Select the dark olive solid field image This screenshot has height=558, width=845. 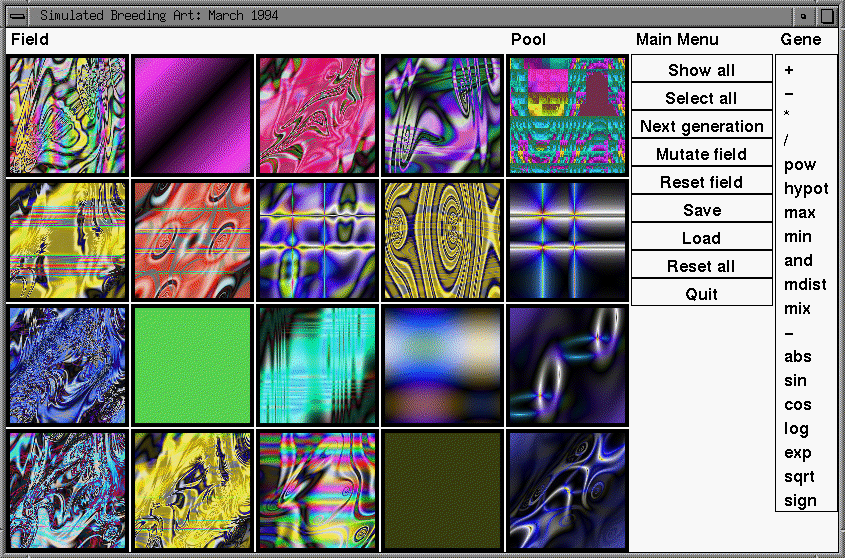tap(442, 489)
